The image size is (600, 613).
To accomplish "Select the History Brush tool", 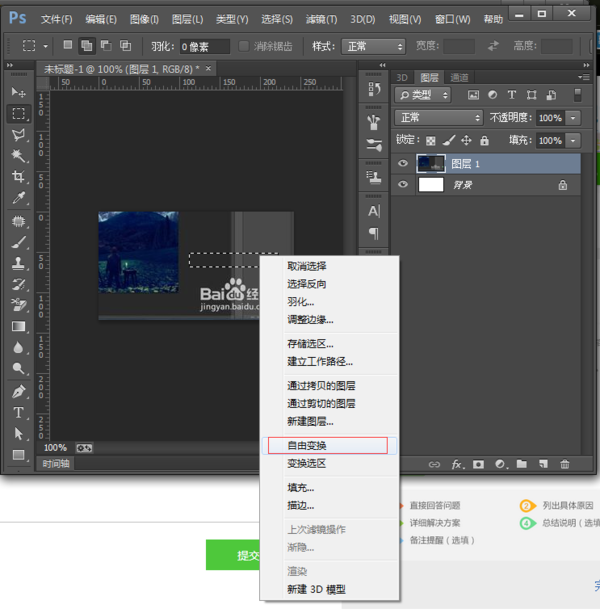I will point(18,284).
